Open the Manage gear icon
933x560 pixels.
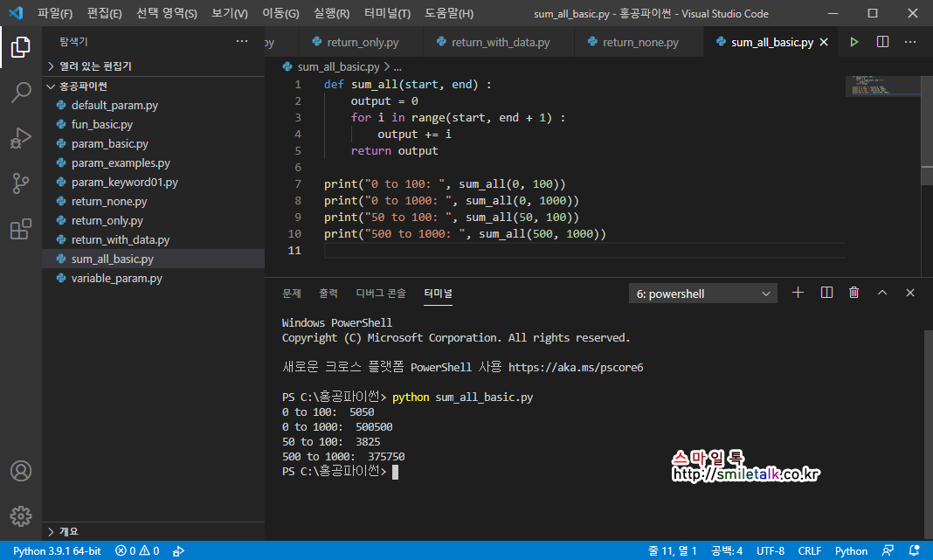[21, 516]
